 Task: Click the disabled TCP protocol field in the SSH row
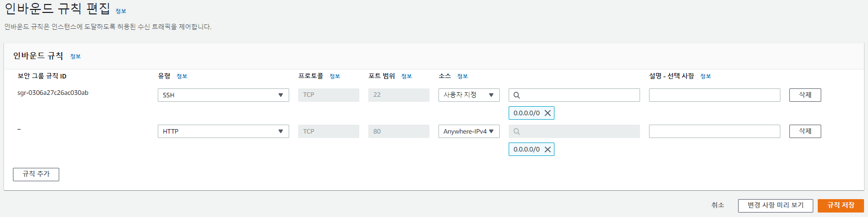(x=328, y=95)
